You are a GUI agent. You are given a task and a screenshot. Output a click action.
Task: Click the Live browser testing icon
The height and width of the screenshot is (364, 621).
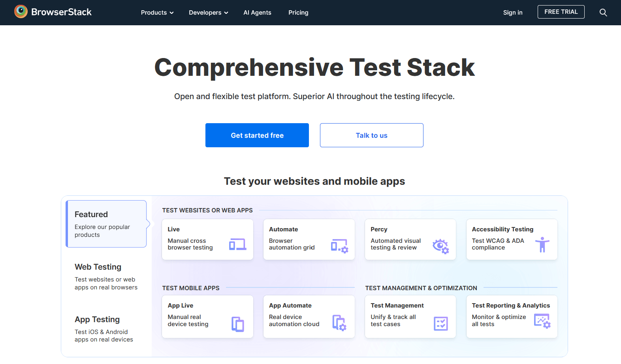pos(237,244)
